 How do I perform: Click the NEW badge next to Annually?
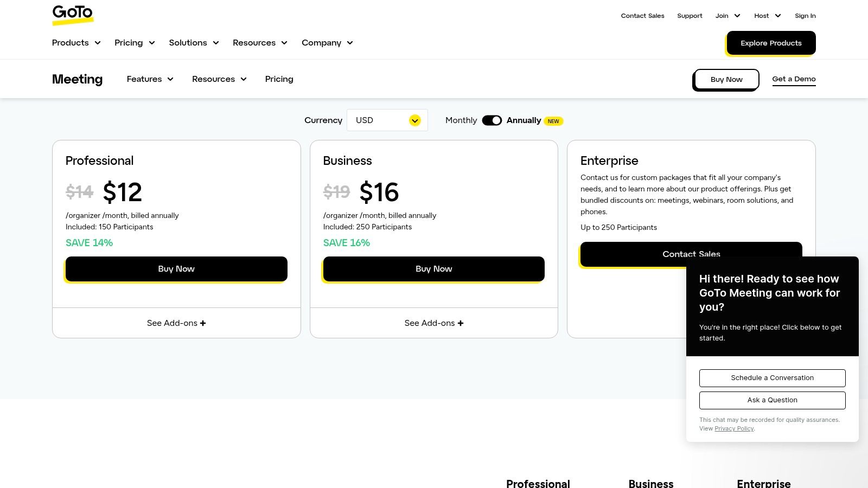click(553, 121)
